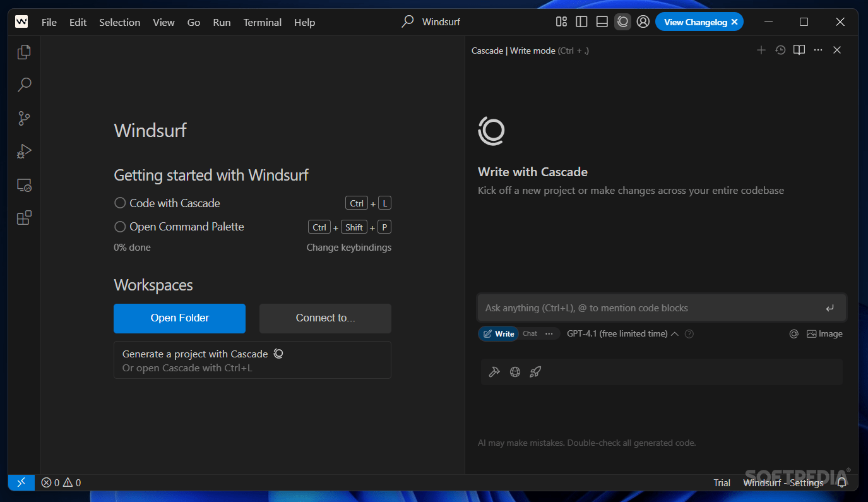Image resolution: width=868 pixels, height=502 pixels.
Task: Open the Edit menu
Action: [78, 22]
